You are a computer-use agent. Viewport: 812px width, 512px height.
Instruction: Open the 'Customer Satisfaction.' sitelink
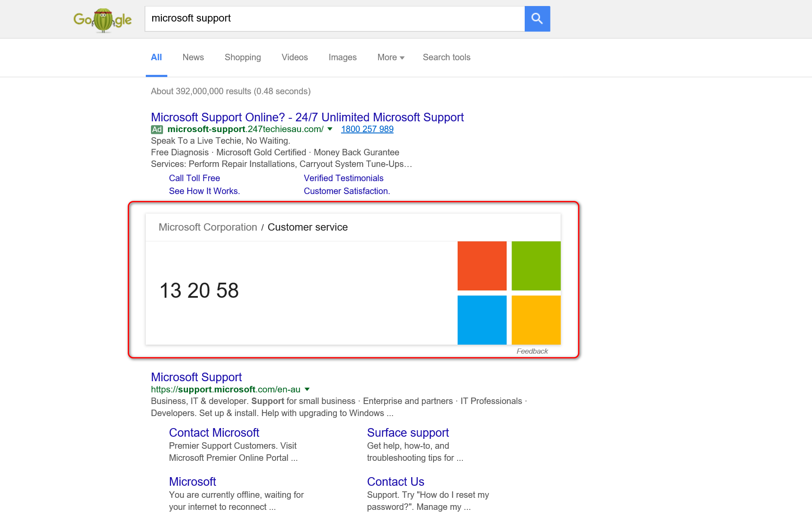coord(347,191)
